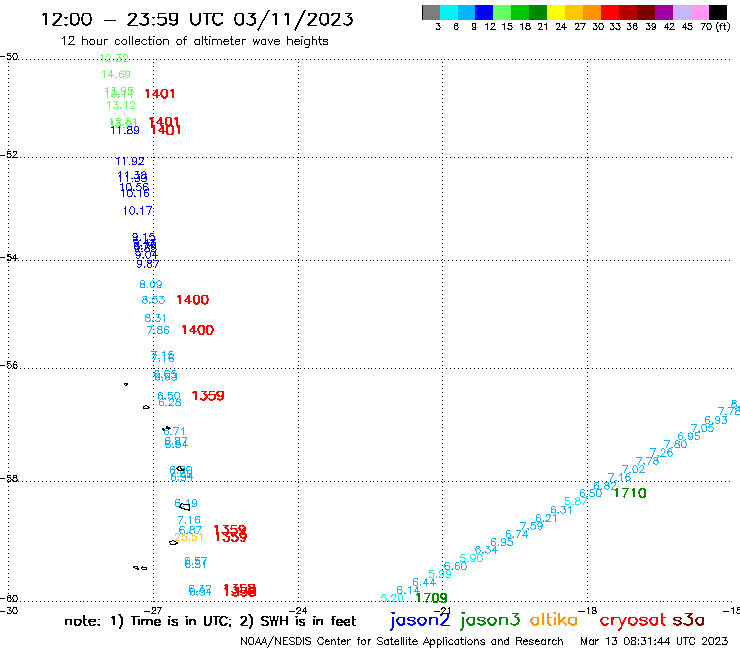Click the wave height value '6.82'
This screenshot has width=740, height=650.
pos(605,486)
